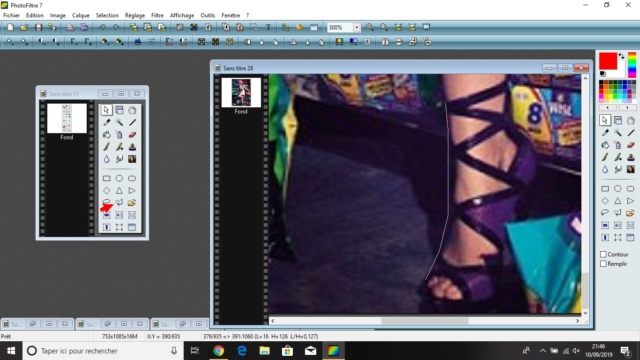The height and width of the screenshot is (360, 640).
Task: Enable the Contour checkbox
Action: point(603,254)
